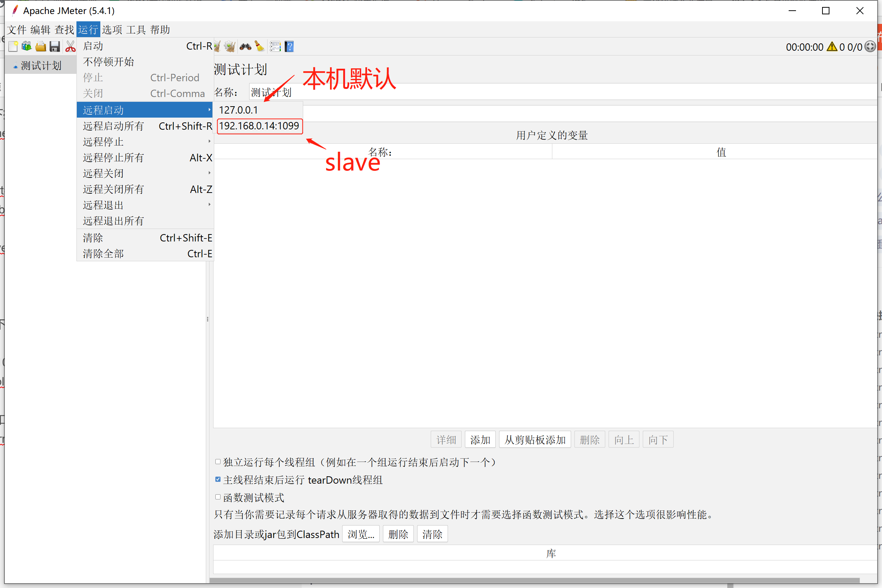
Task: Click the variables table 删除 button
Action: click(x=589, y=439)
